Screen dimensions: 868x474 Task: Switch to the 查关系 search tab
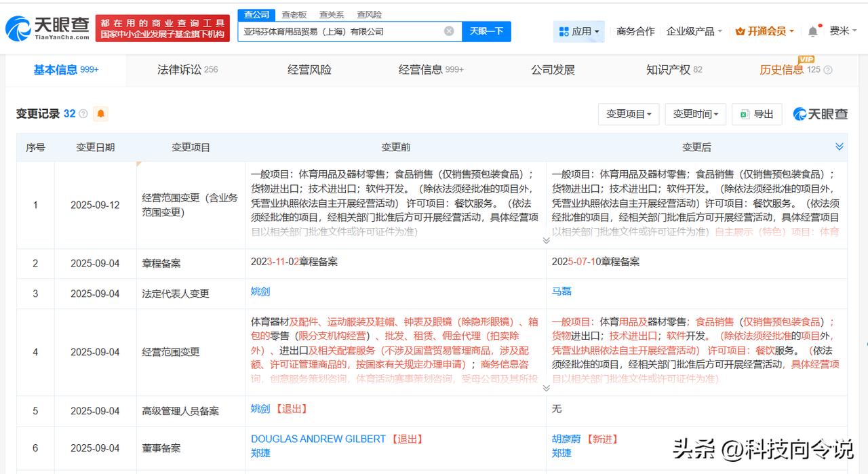click(332, 14)
